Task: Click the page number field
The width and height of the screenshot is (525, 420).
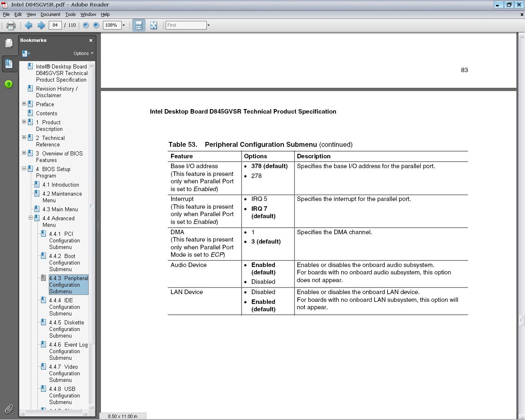Action: pos(55,25)
